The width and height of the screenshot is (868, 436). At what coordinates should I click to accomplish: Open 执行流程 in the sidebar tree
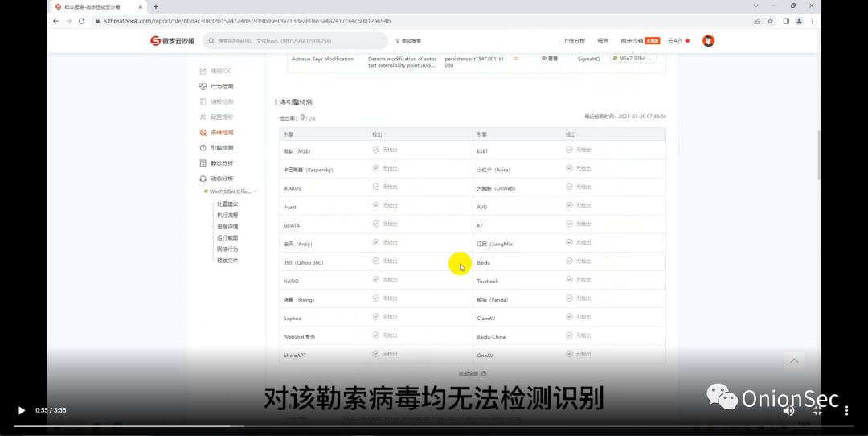pyautogui.click(x=227, y=216)
